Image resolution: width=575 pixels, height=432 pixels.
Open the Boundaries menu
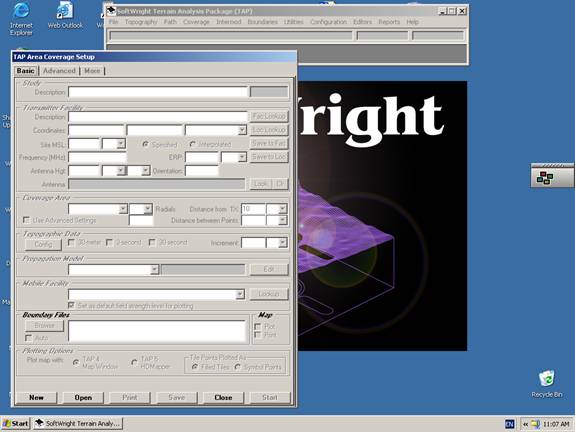[263, 22]
